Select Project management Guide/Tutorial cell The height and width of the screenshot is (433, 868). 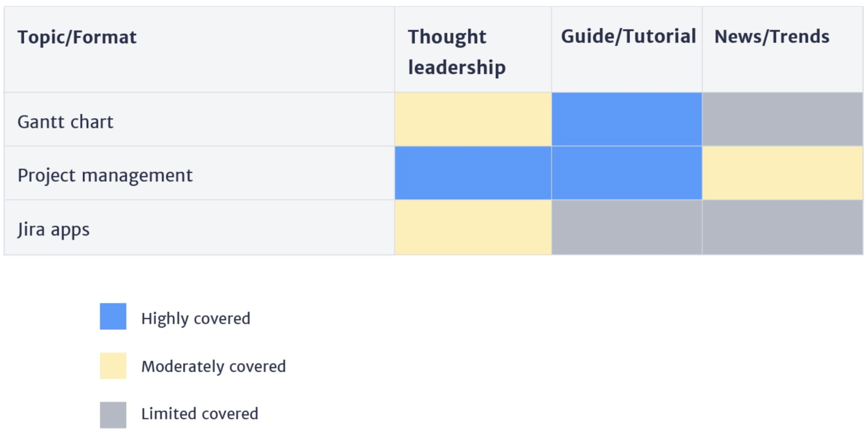click(627, 173)
